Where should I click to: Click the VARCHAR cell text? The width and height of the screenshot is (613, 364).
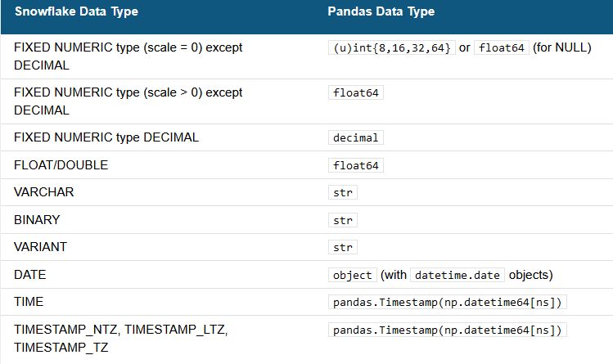pyautogui.click(x=43, y=193)
